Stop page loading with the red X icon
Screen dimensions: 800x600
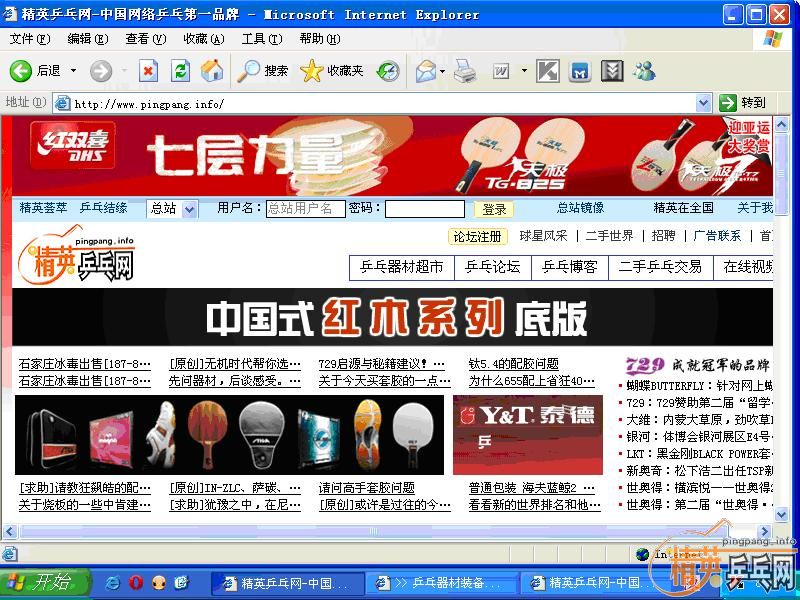[x=148, y=70]
